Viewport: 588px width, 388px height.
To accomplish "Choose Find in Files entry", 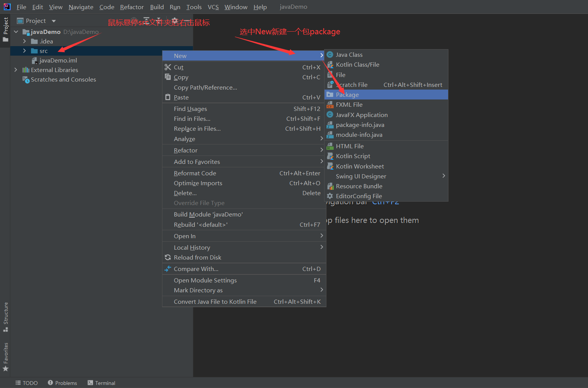I will click(x=244, y=119).
